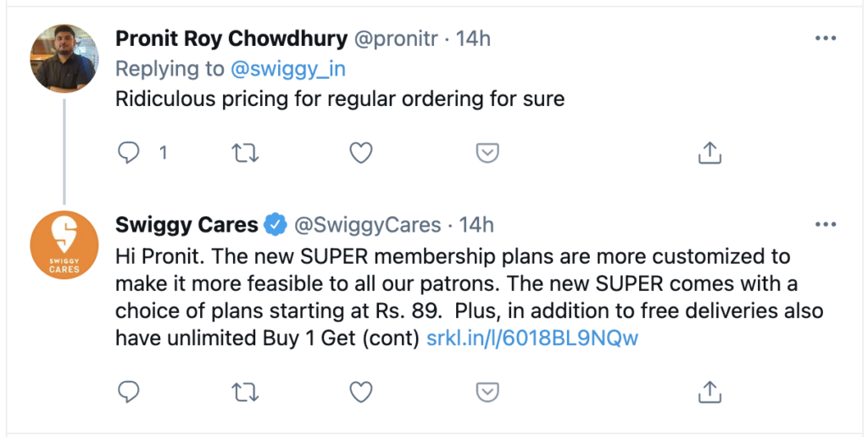Click Pronit's profile picture
The width and height of the screenshot is (868, 437).
[64, 59]
